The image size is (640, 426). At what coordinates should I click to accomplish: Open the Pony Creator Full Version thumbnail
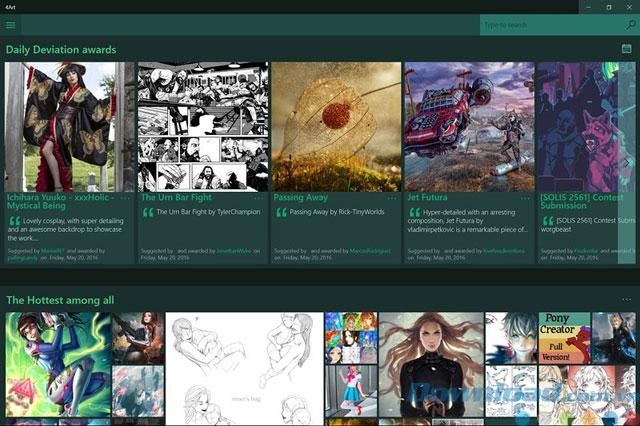point(564,338)
